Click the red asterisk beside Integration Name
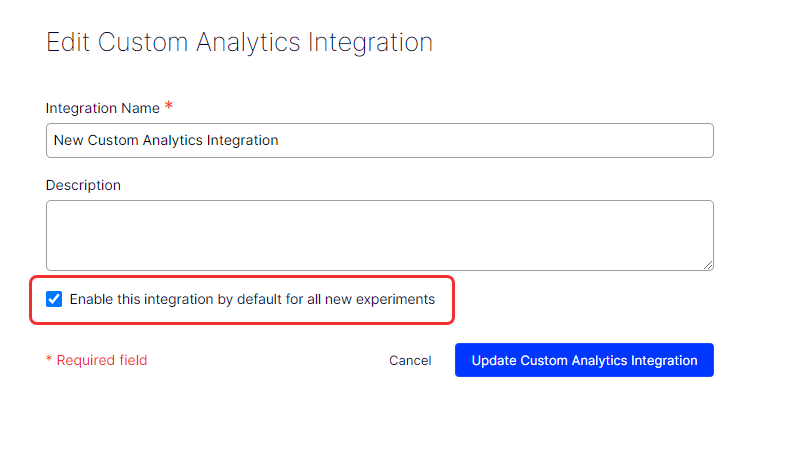 [x=169, y=106]
